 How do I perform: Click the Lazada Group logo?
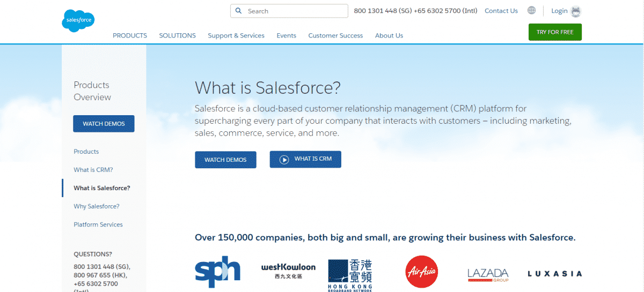tap(488, 274)
